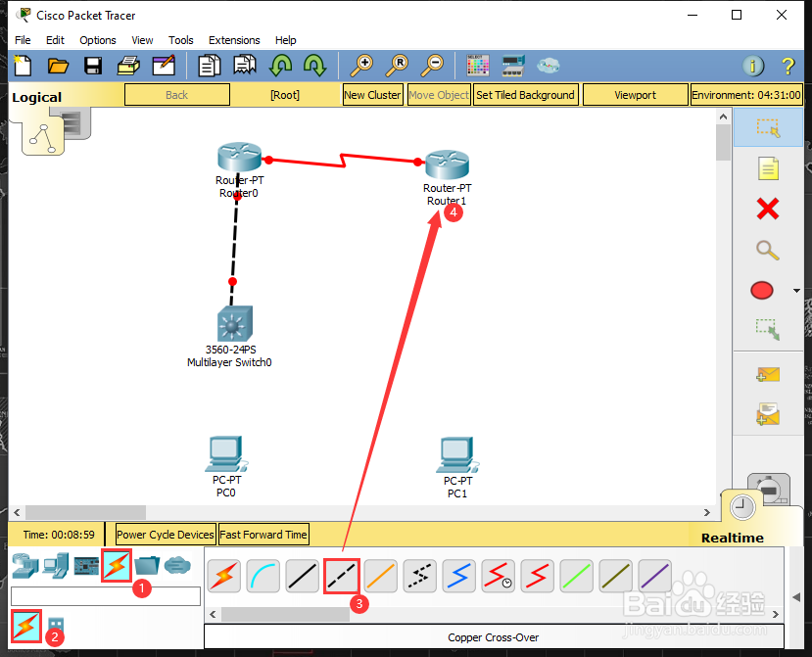Select Connections subcategory lightning icon
This screenshot has height=657, width=812.
click(x=25, y=627)
